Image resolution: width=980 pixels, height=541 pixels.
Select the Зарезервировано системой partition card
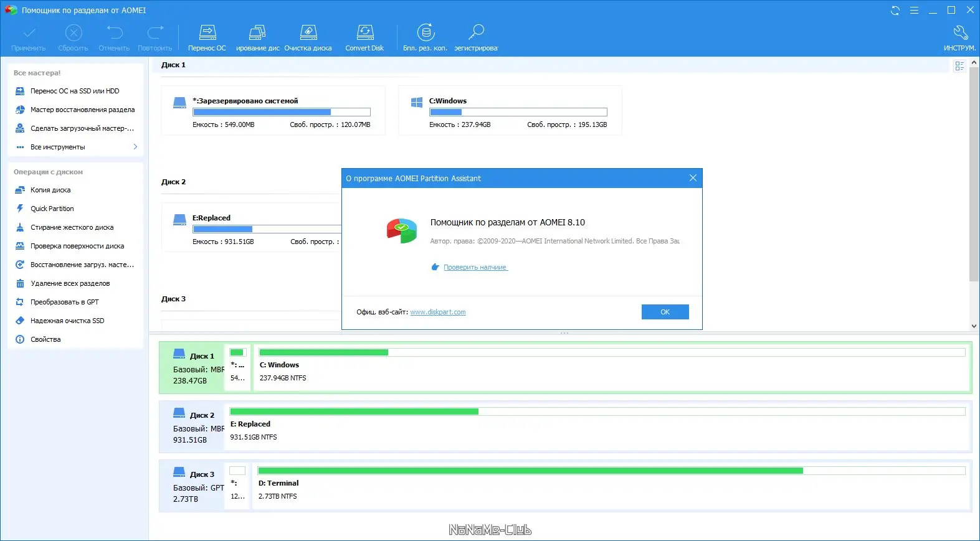pyautogui.click(x=274, y=110)
